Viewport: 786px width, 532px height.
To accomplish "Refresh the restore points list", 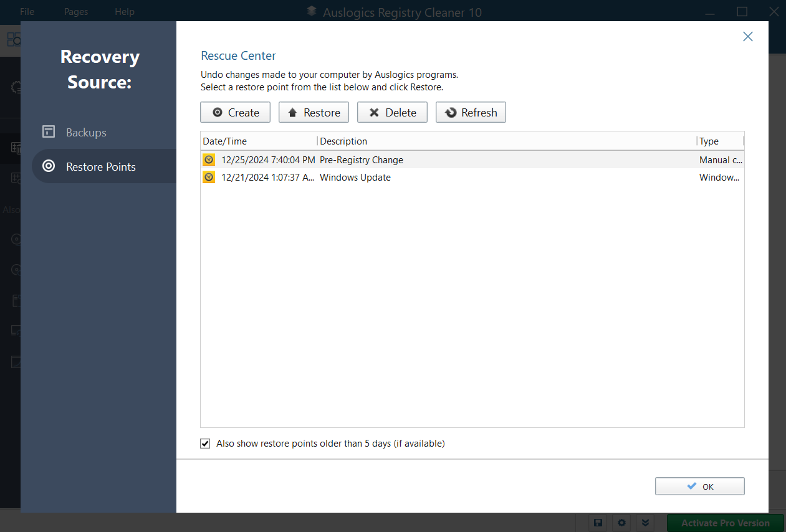I will click(471, 112).
